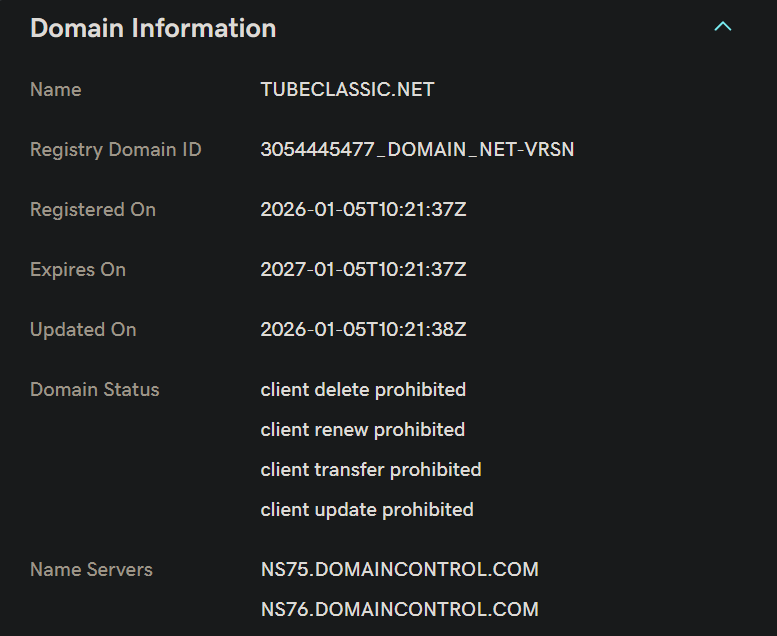Image resolution: width=777 pixels, height=636 pixels.
Task: Click the Updated On timestamp value
Action: tap(363, 330)
